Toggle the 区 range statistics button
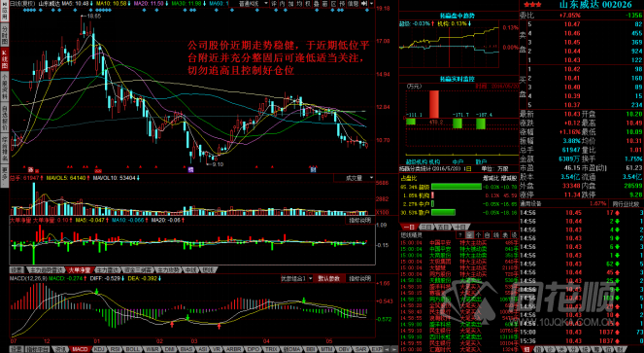The width and height of the screenshot is (644, 353). [x=333, y=3]
